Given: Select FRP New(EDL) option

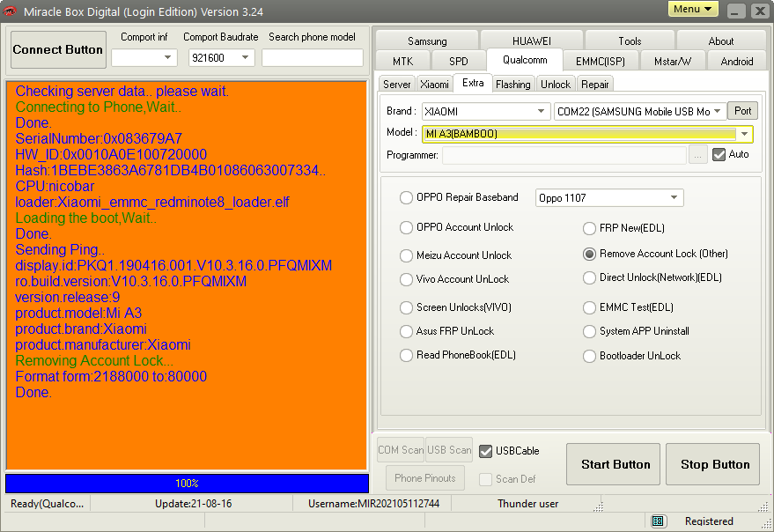Looking at the screenshot, I should (x=589, y=228).
